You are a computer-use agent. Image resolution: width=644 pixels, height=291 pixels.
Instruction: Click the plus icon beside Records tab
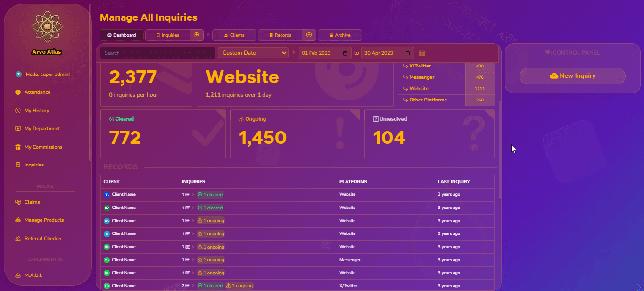[309, 35]
